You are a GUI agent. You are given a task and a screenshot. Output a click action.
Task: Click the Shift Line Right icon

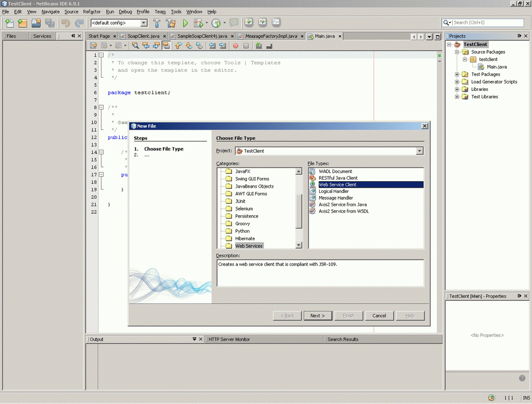(222, 45)
